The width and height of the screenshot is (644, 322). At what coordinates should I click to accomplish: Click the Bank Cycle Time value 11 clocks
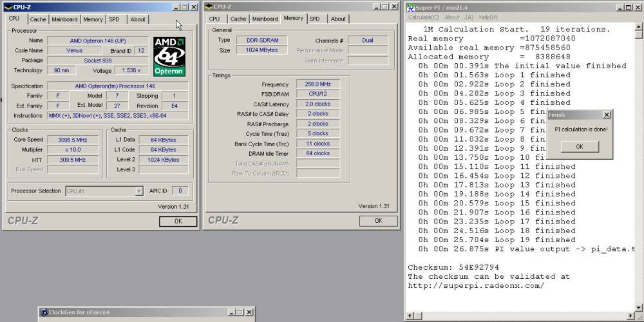pyautogui.click(x=318, y=144)
